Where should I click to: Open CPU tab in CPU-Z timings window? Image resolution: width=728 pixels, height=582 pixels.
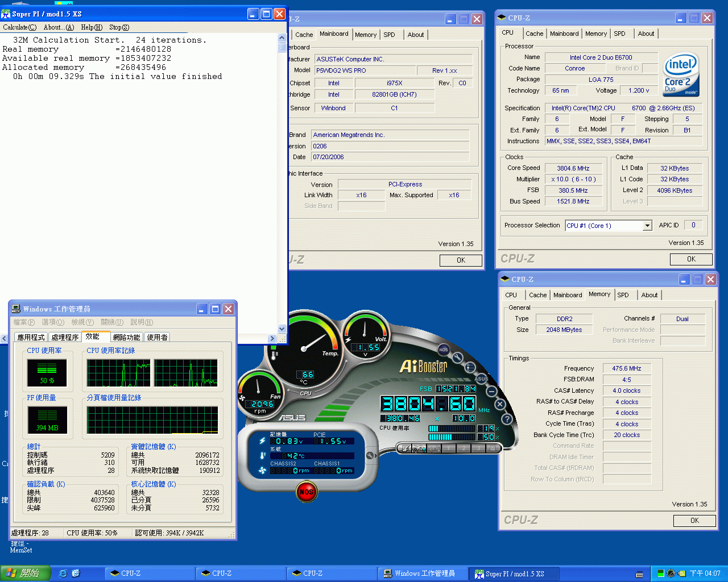coord(511,295)
